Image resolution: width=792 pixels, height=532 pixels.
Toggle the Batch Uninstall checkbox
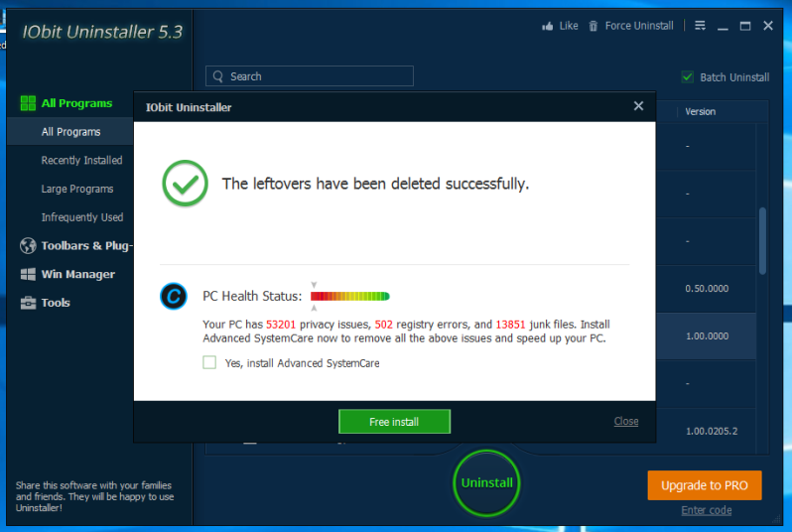[x=688, y=76]
